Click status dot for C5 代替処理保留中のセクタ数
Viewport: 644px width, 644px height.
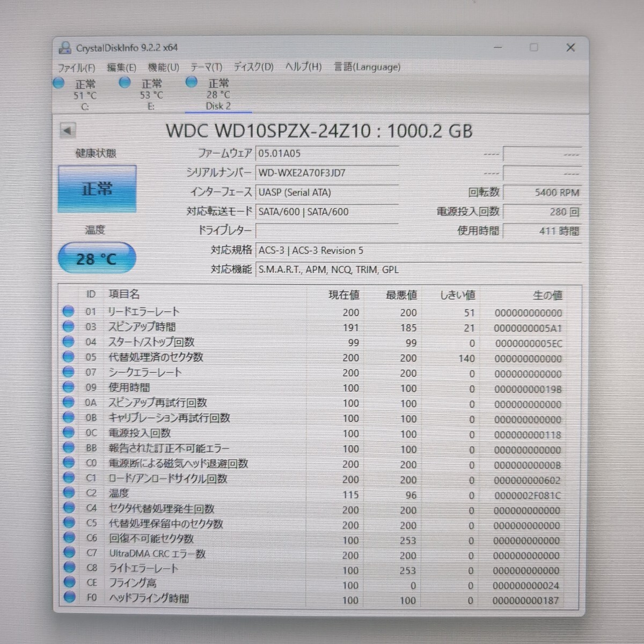(68, 522)
